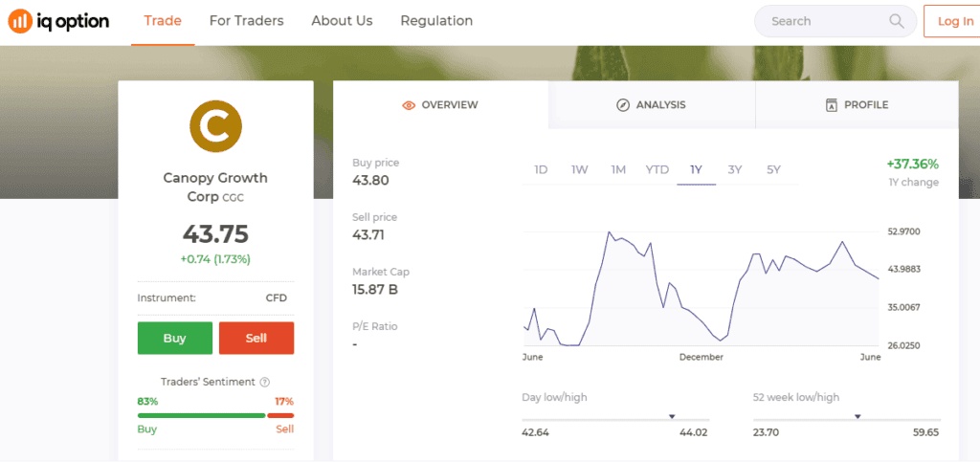Click the 43.75 current price
Screen dimensions: 980x462
[x=215, y=234]
